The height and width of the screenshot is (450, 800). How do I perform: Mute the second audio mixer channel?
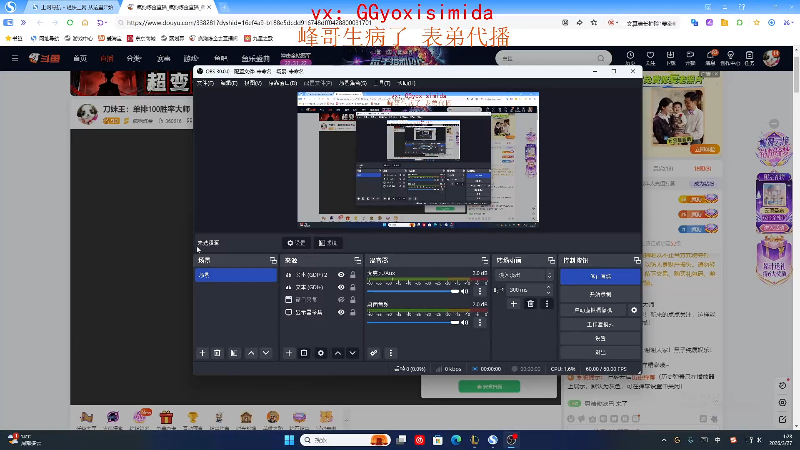point(465,322)
